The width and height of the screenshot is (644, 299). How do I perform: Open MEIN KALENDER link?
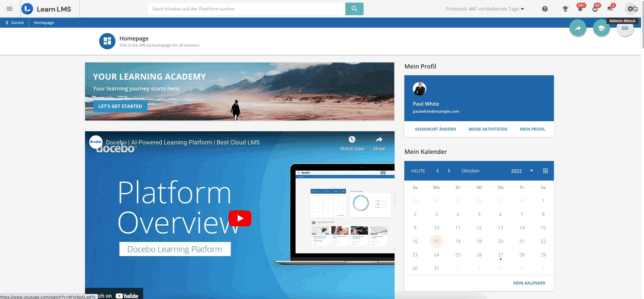pos(529,283)
